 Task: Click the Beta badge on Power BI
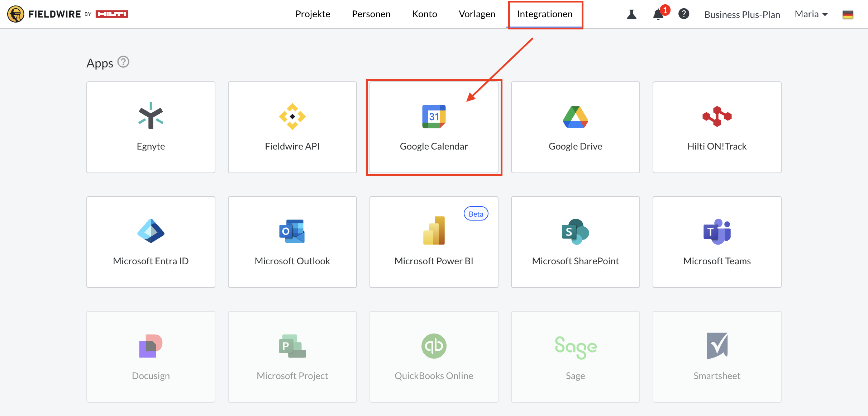476,214
